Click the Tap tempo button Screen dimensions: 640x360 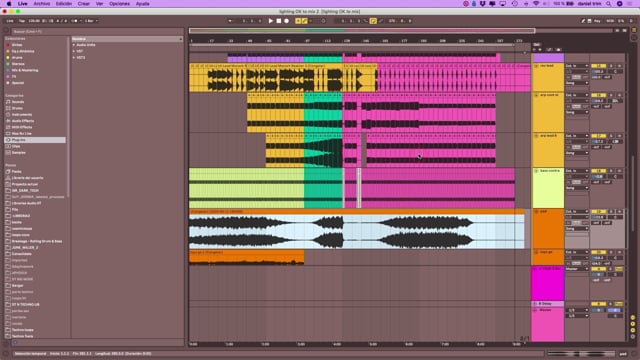pyautogui.click(x=22, y=21)
